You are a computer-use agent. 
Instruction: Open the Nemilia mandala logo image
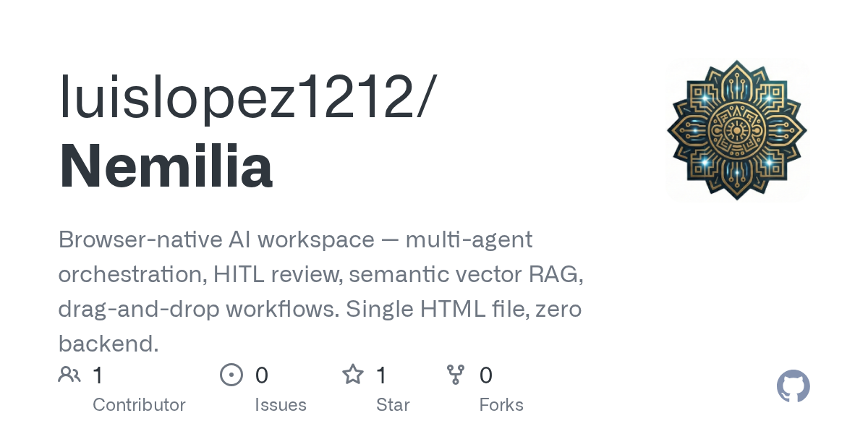click(736, 130)
